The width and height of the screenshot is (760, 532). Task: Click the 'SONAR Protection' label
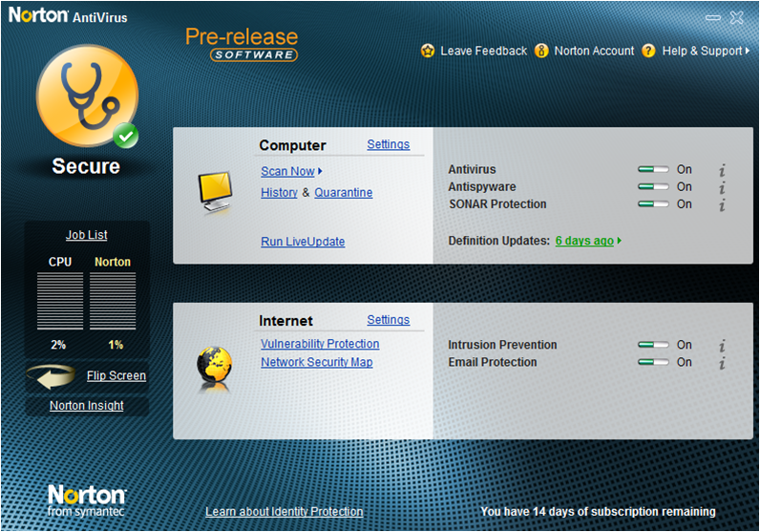pyautogui.click(x=497, y=204)
